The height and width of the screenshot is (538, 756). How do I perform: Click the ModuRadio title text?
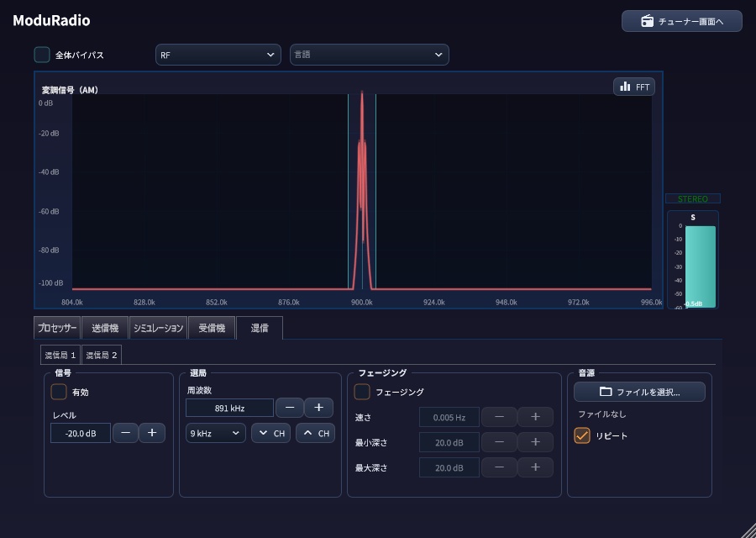point(51,20)
